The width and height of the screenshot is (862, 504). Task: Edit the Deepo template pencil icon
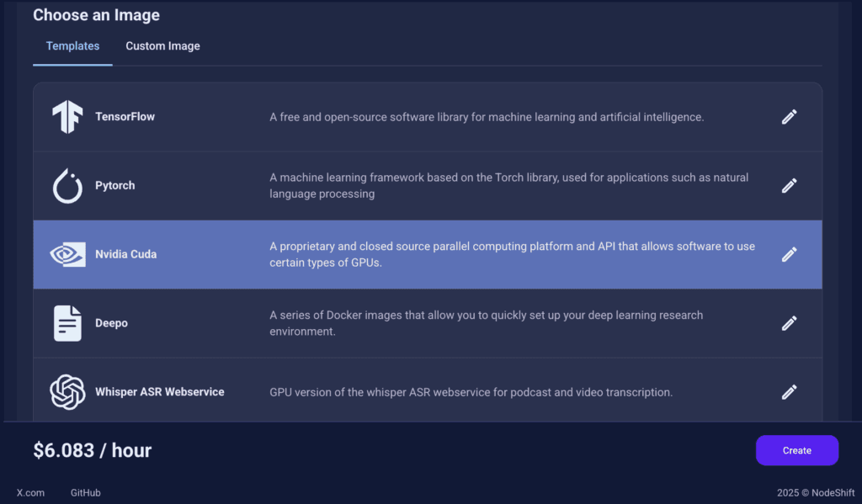tap(789, 323)
